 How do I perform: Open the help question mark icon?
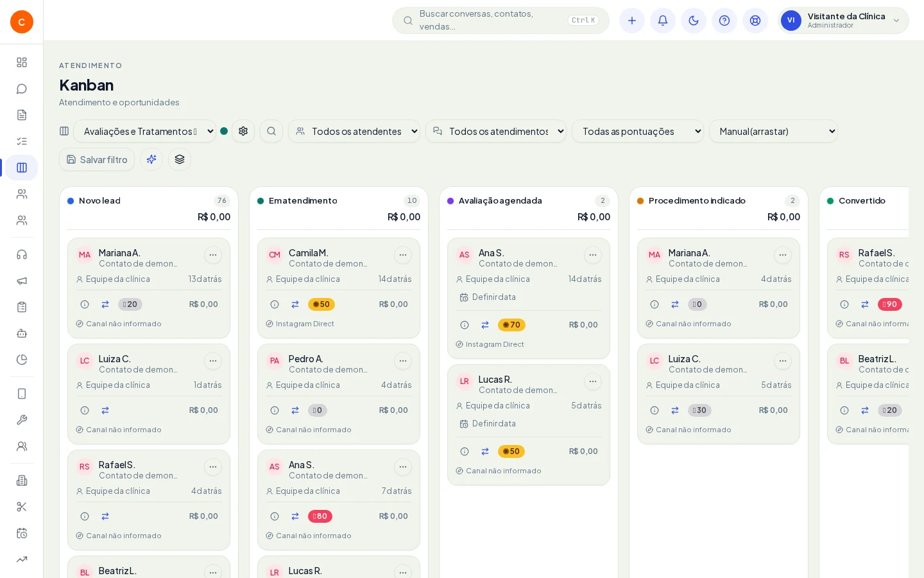(x=724, y=21)
